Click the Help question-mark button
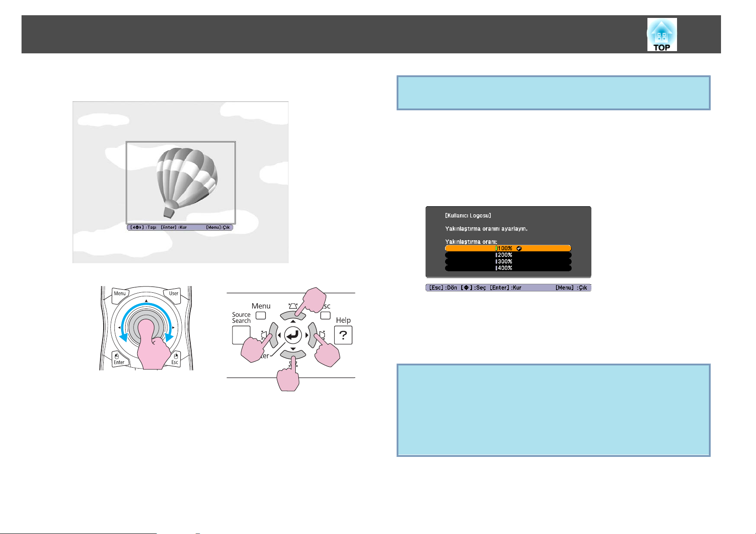This screenshot has height=534, width=756. (x=343, y=335)
